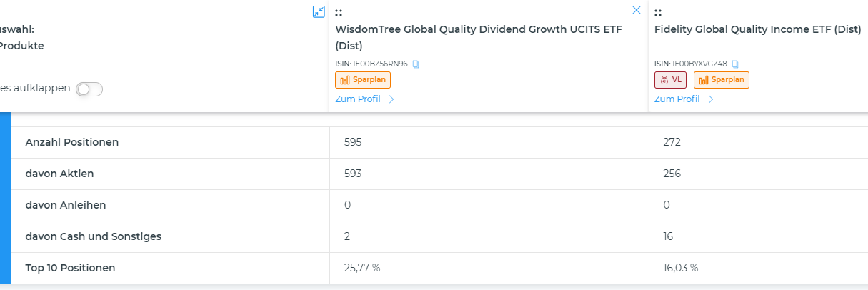Image resolution: width=868 pixels, height=290 pixels.
Task: Click the Sparplan badge under WisdomTree ETF
Action: click(x=363, y=80)
